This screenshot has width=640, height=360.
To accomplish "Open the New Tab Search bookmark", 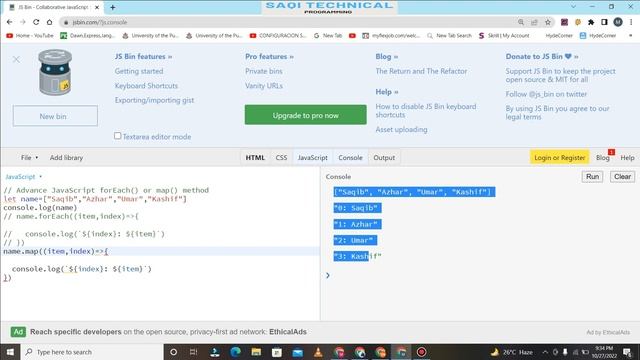I will 449,36.
